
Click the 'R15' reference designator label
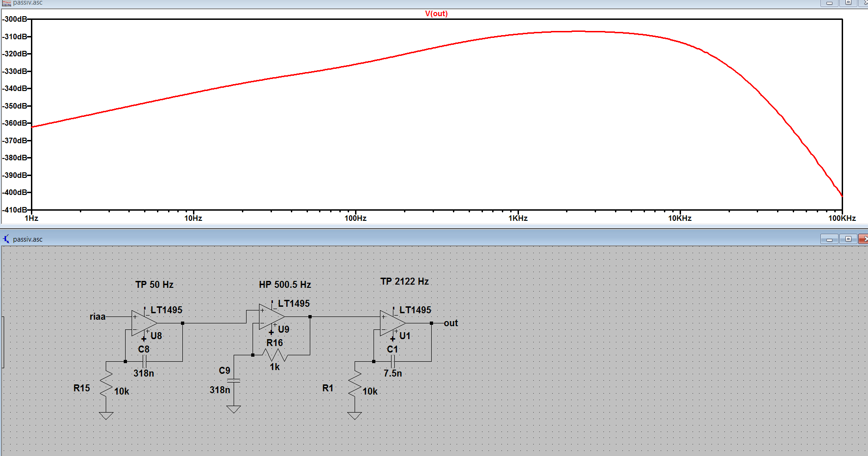click(x=82, y=388)
